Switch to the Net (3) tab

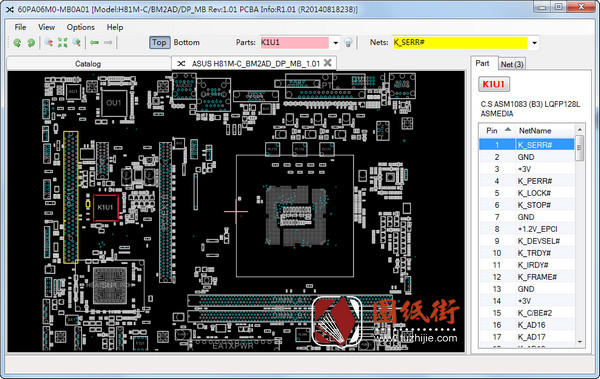(x=512, y=64)
